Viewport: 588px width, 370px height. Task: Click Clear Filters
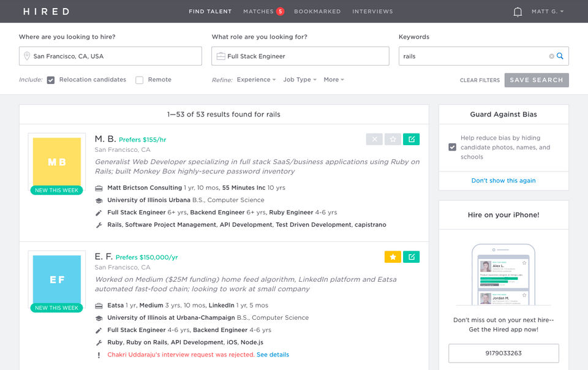[x=480, y=80]
